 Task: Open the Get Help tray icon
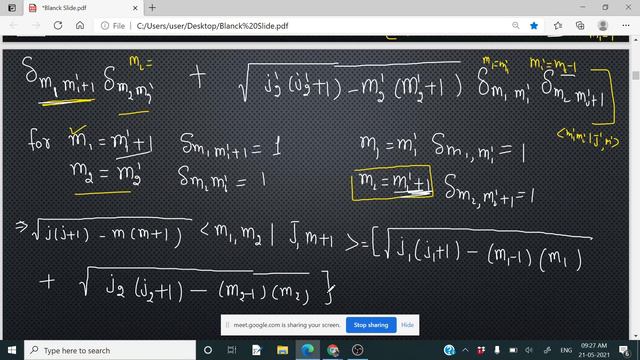click(449, 350)
